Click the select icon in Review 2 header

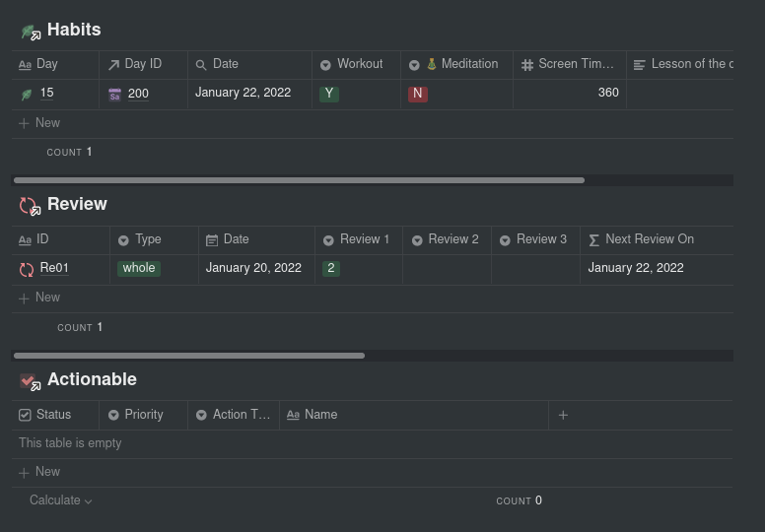417,240
